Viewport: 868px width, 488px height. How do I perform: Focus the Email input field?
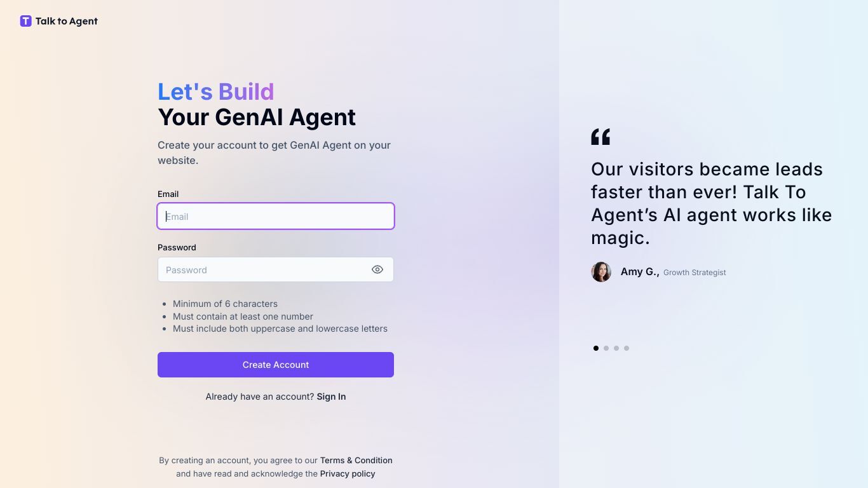click(276, 216)
